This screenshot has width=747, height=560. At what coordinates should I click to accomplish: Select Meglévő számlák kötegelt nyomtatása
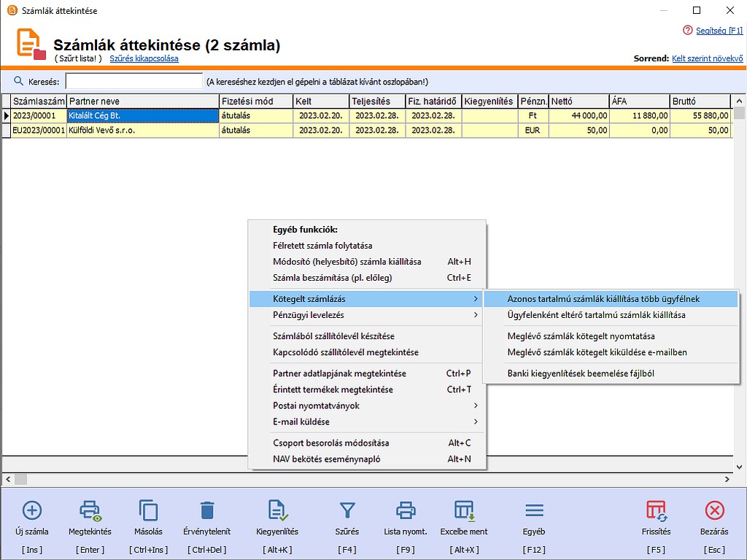click(581, 336)
